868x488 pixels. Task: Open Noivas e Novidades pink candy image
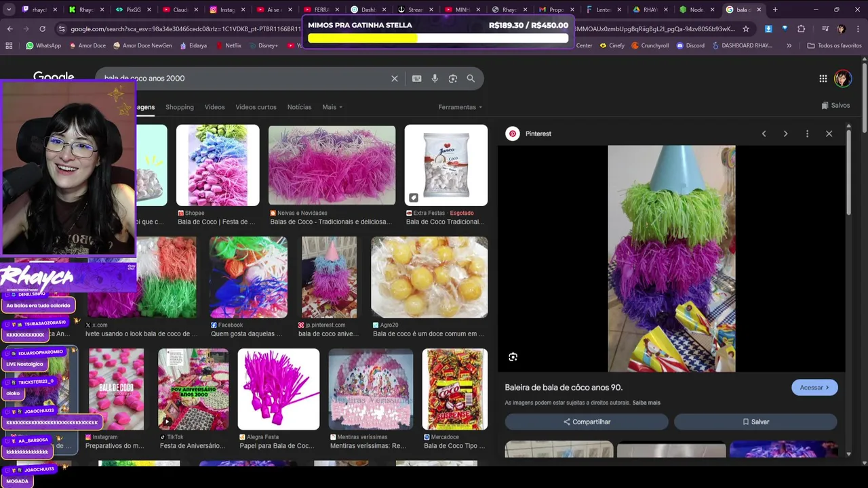[332, 165]
